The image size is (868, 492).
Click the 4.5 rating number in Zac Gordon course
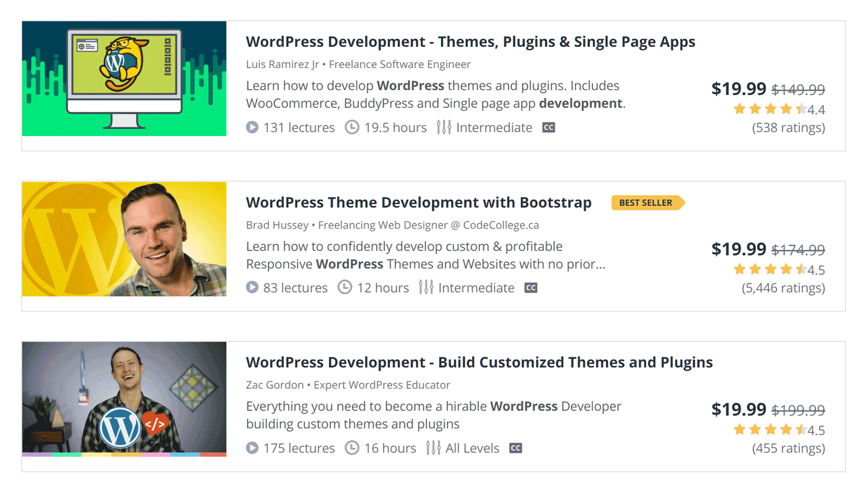pos(816,430)
